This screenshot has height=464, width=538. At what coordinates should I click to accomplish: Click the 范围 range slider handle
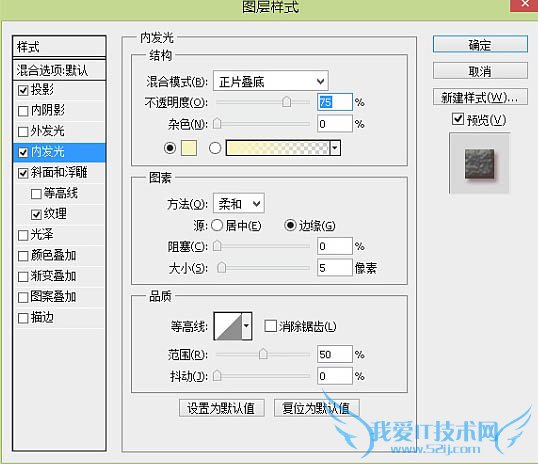coord(263,354)
